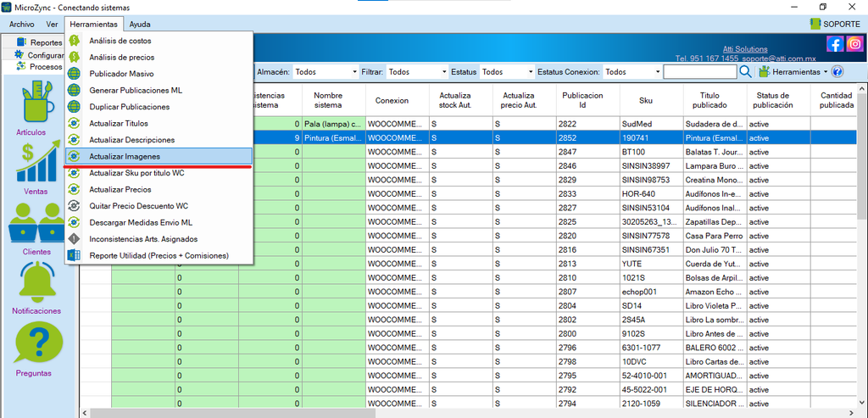Open the Ventas chart icon

[x=39, y=163]
